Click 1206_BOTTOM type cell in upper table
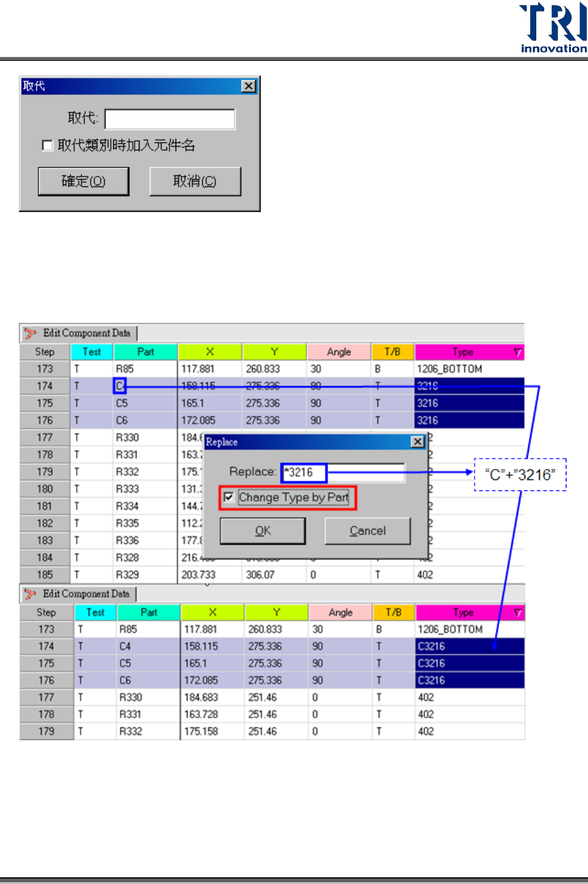Screen dimensions: 588x884 (469, 369)
